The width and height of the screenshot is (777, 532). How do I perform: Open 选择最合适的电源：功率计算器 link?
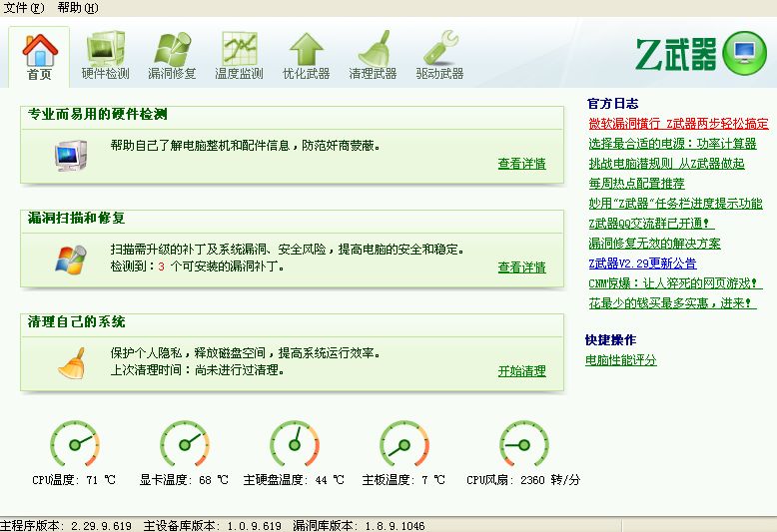click(672, 144)
